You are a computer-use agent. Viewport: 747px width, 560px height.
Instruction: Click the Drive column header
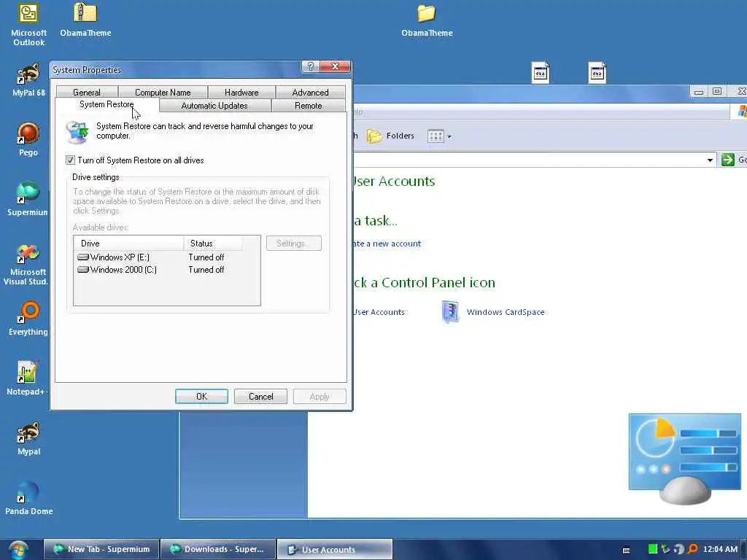128,244
